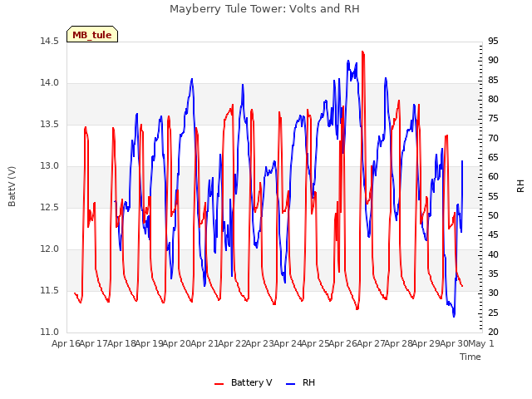This screenshot has width=532, height=399.
Task: Click the 11.0 left axis tick label
Action: tap(50, 332)
